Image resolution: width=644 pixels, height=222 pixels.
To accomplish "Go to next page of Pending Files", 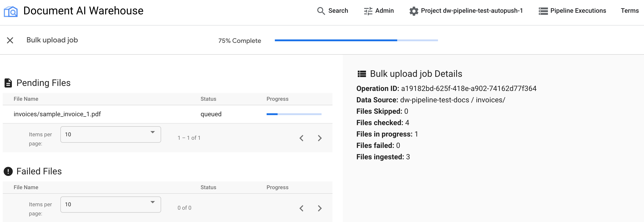I will point(319,138).
